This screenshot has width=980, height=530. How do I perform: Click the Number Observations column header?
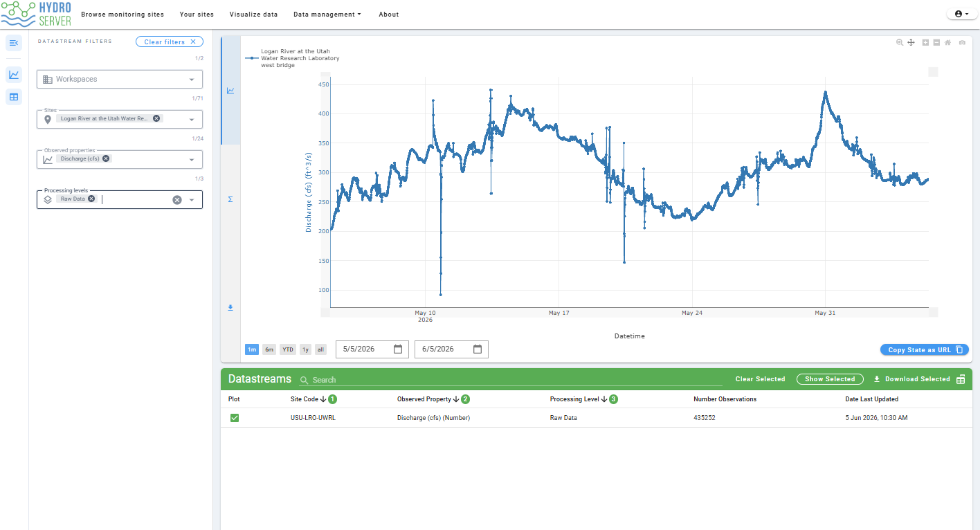click(725, 399)
